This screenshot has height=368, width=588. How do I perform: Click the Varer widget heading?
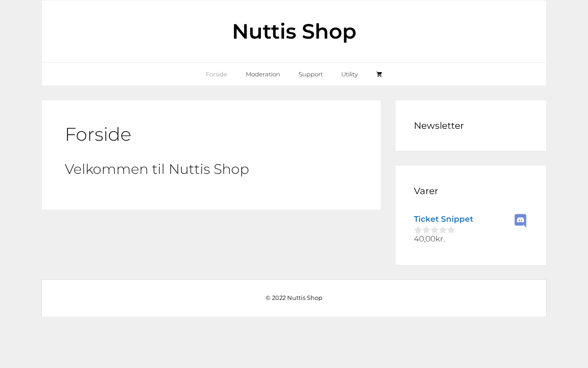coord(426,191)
